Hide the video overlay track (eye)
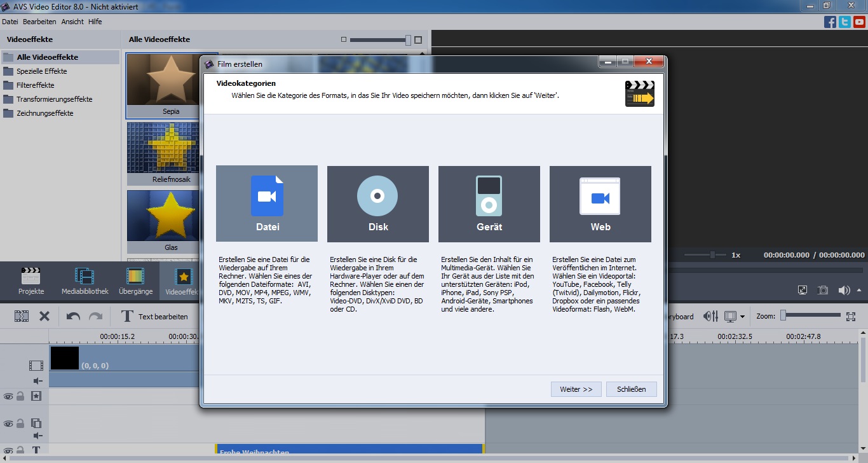868x463 pixels. tap(8, 423)
